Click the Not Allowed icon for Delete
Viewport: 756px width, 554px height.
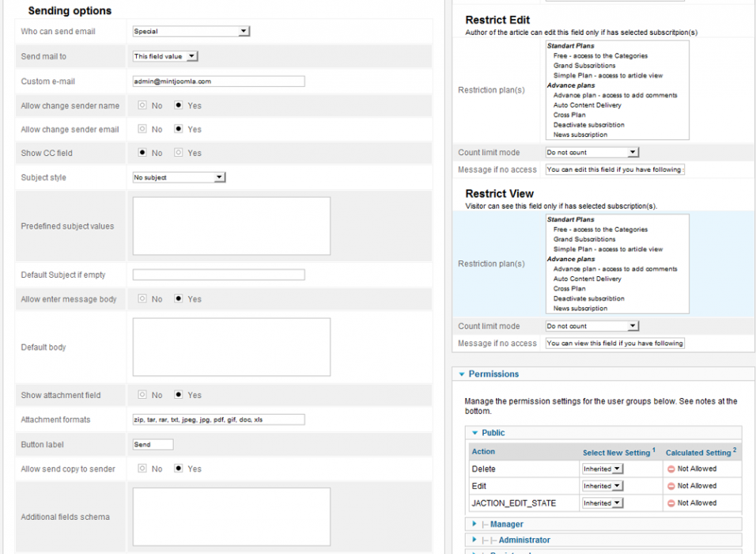671,469
